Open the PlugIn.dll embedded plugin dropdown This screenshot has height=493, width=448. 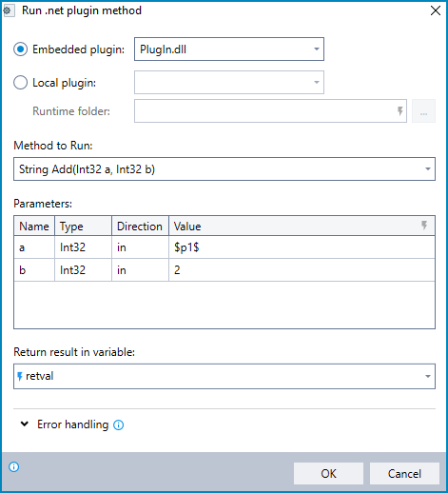(x=229, y=49)
